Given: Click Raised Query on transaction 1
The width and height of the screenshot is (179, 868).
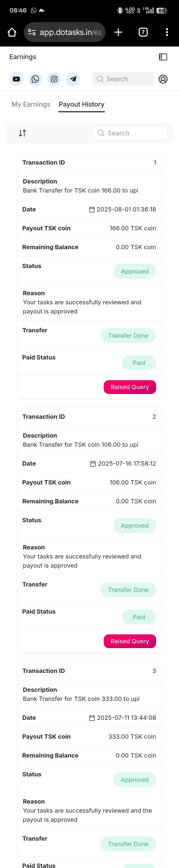Looking at the screenshot, I should pyautogui.click(x=130, y=387).
